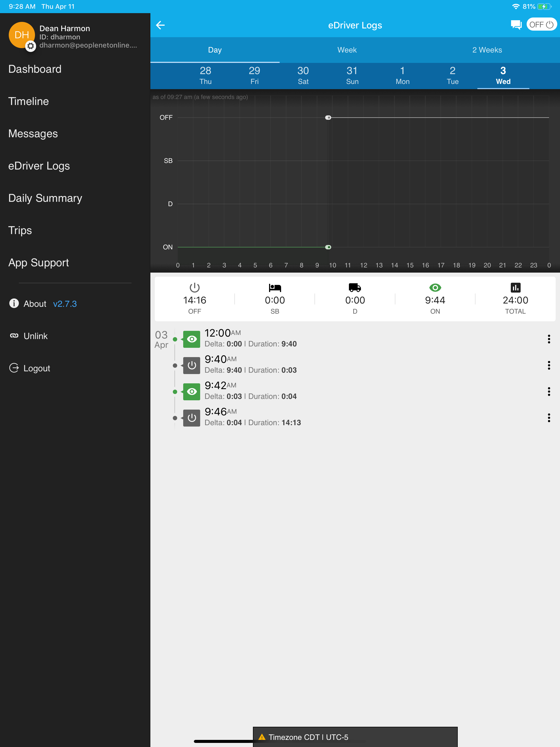Click the 0:00 D total
560x747 pixels.
(x=355, y=300)
